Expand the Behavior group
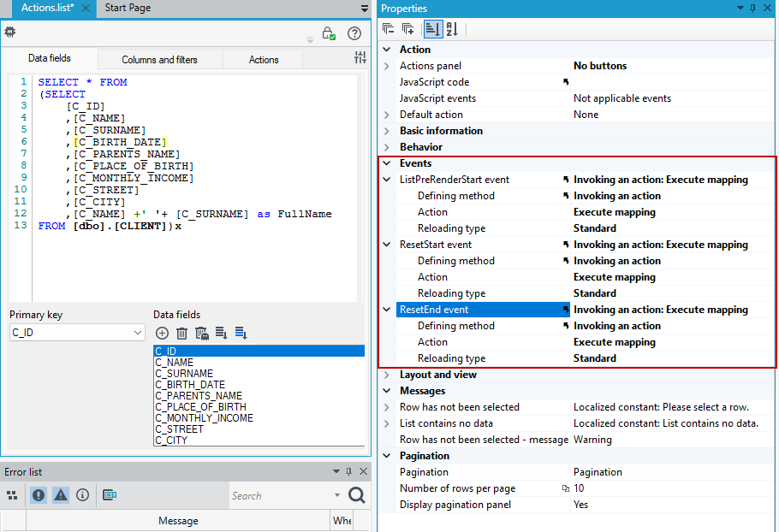This screenshot has height=532, width=779. click(387, 147)
